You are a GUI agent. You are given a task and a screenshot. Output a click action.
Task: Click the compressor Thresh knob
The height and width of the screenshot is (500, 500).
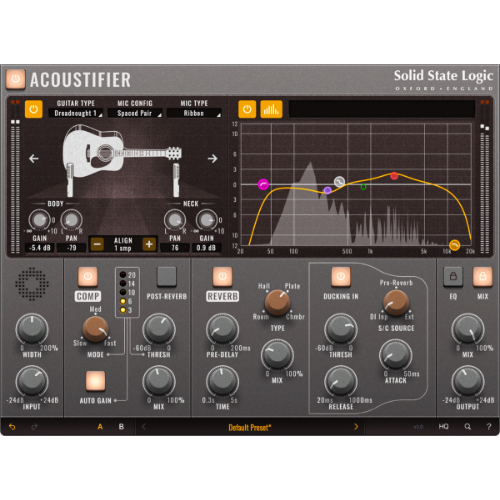coord(159,329)
